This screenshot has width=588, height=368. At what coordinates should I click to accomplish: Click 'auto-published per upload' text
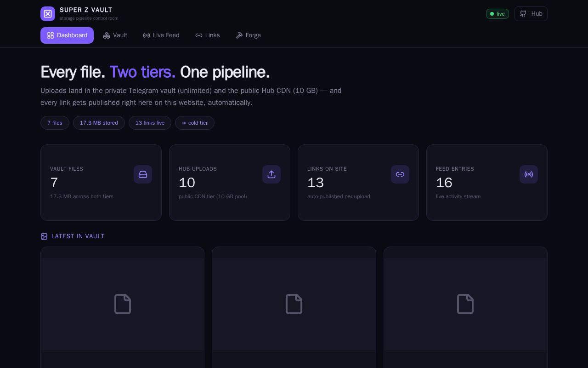tap(339, 196)
